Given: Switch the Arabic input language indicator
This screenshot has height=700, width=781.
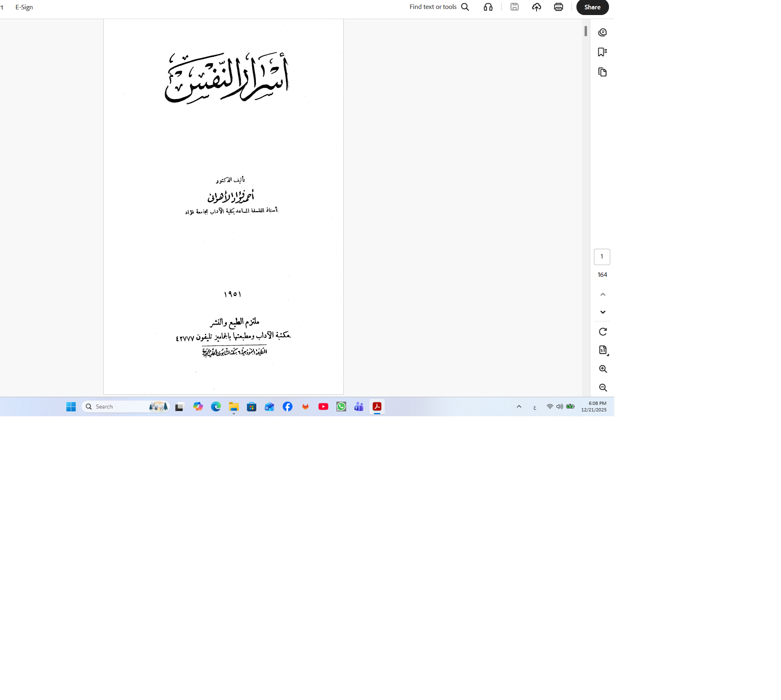Looking at the screenshot, I should [535, 407].
